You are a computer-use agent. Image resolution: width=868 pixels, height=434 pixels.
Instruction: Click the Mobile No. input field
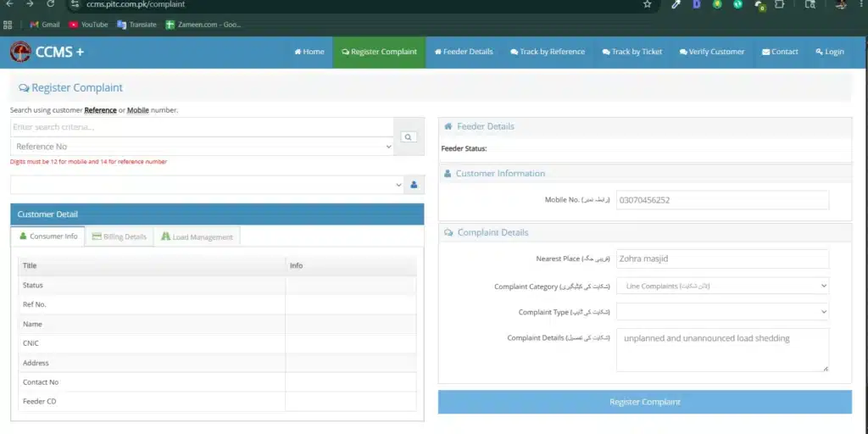722,200
